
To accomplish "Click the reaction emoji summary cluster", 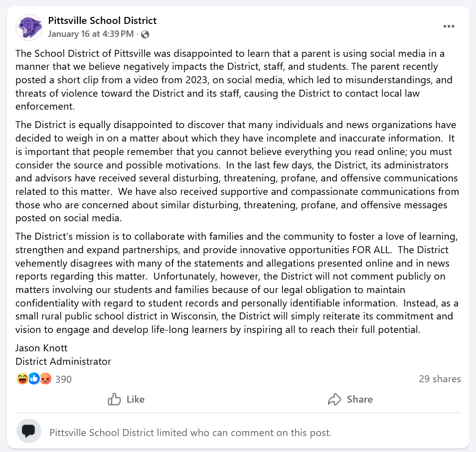I will [x=33, y=379].
